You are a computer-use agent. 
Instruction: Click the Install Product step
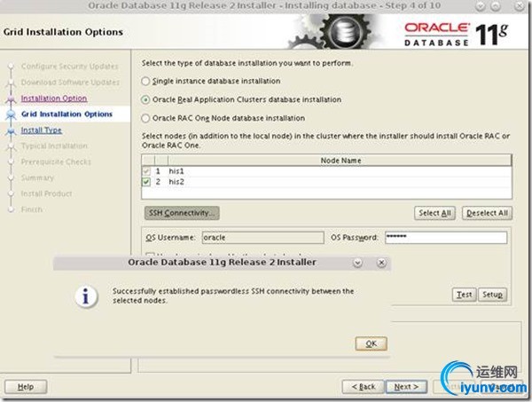point(46,193)
